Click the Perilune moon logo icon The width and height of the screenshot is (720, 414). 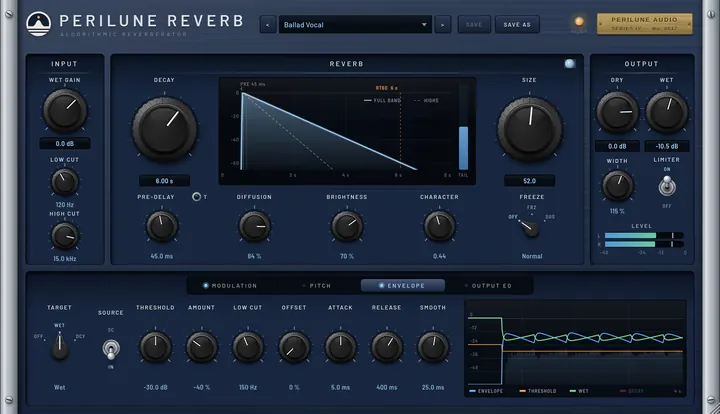(39, 24)
